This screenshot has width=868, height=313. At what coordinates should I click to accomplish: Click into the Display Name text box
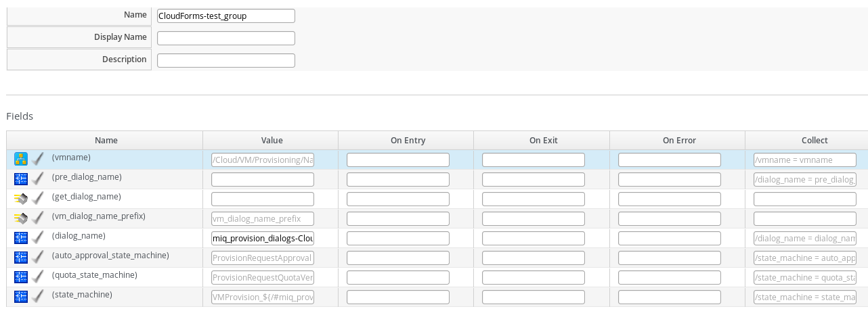(x=225, y=38)
